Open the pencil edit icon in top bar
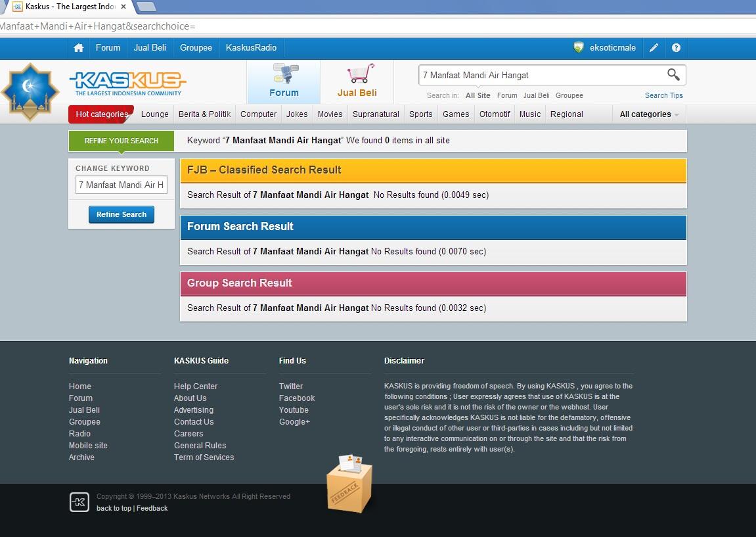The image size is (756, 537). [x=654, y=48]
